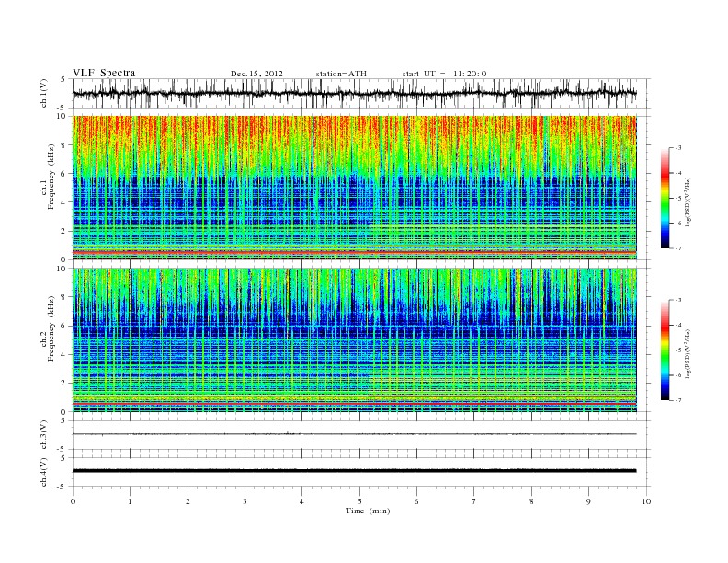Click the ch.2 spectrogram color bar
The width and height of the screenshot is (728, 563).
tap(665, 350)
